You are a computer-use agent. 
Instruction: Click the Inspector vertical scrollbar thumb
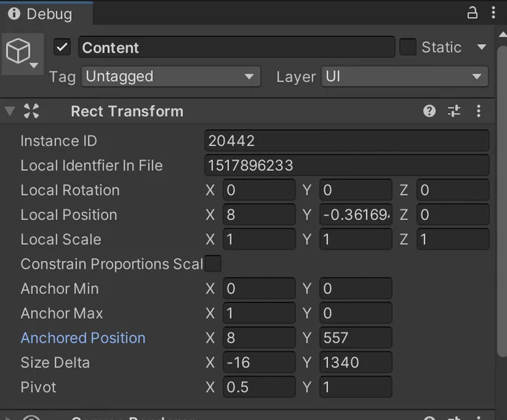click(x=502, y=201)
